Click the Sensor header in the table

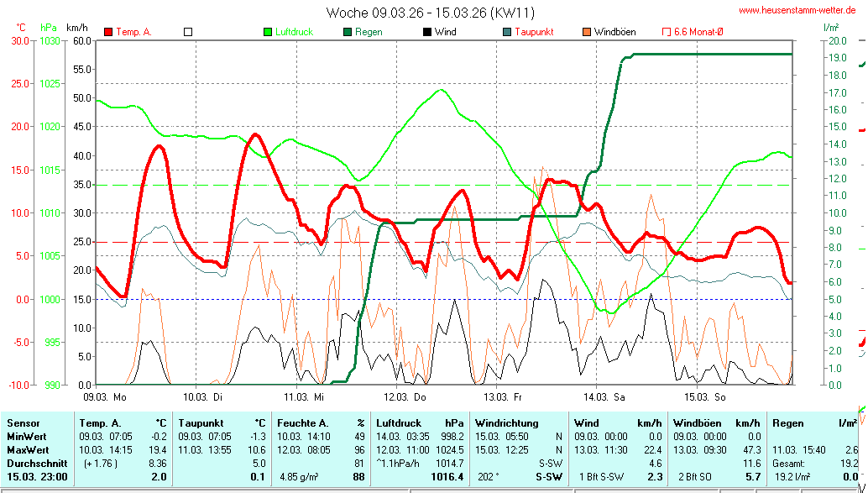point(24,423)
